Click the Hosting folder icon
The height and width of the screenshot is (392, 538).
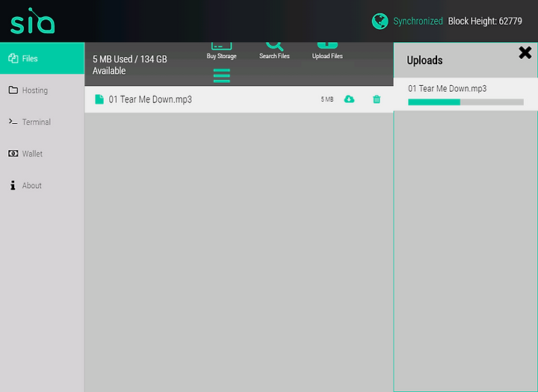click(13, 90)
